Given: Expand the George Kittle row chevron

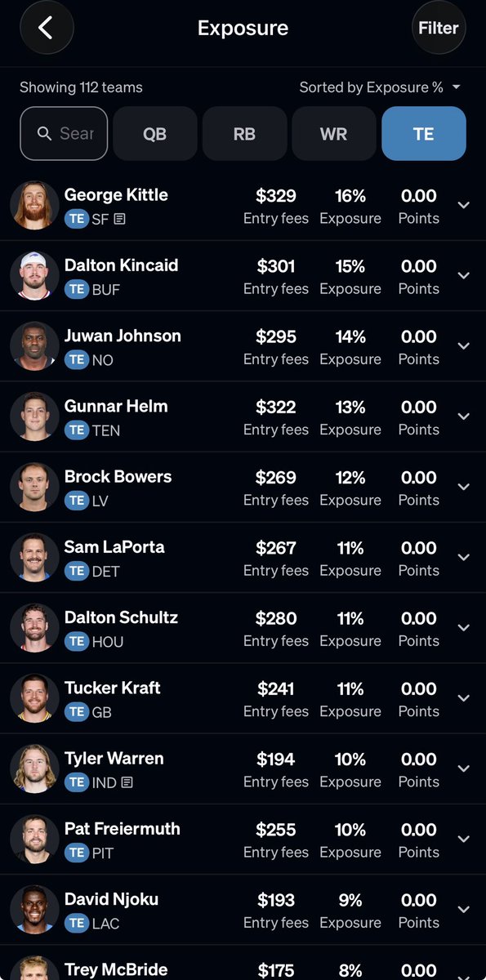Looking at the screenshot, I should click(x=464, y=206).
